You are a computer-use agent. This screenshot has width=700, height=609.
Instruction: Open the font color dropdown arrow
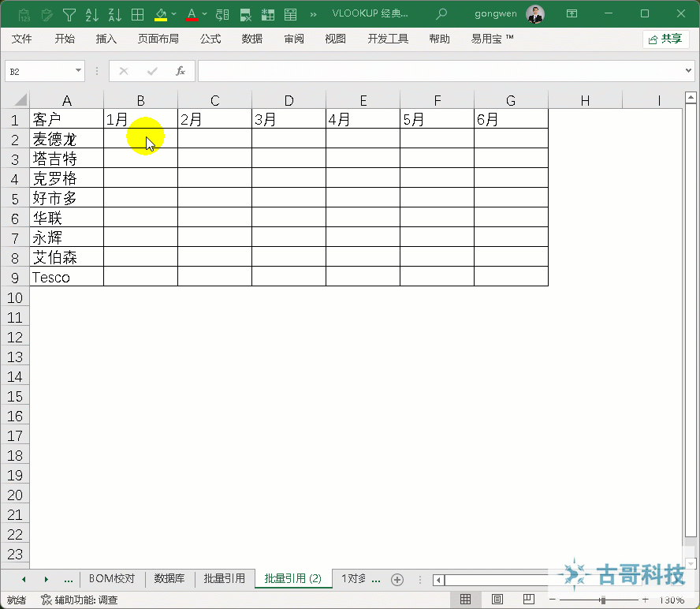[x=203, y=13]
